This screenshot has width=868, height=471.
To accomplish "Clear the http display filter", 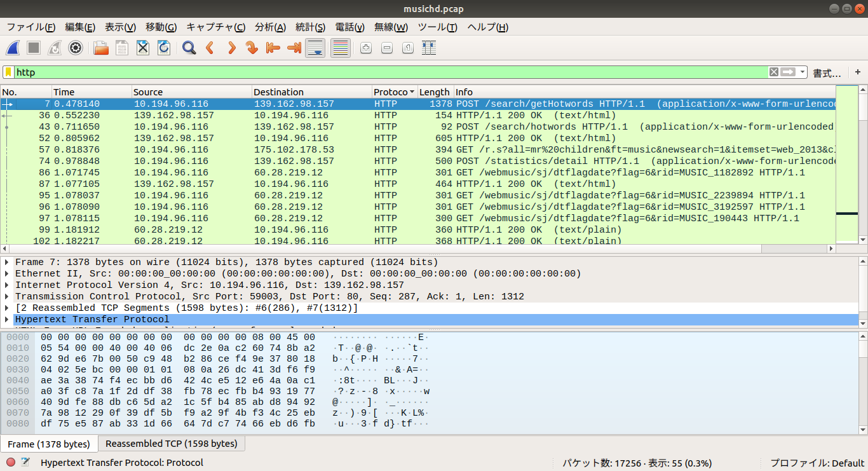I will [773, 72].
